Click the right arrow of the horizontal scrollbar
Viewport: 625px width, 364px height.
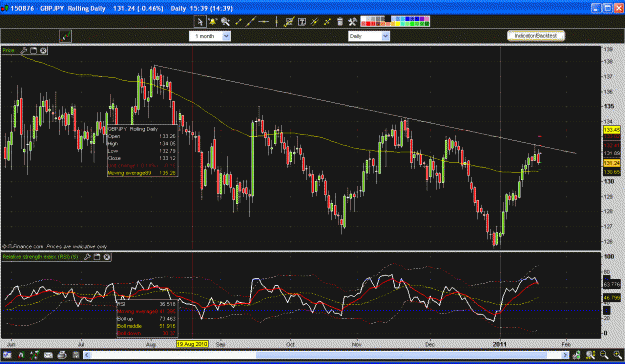[565, 355]
